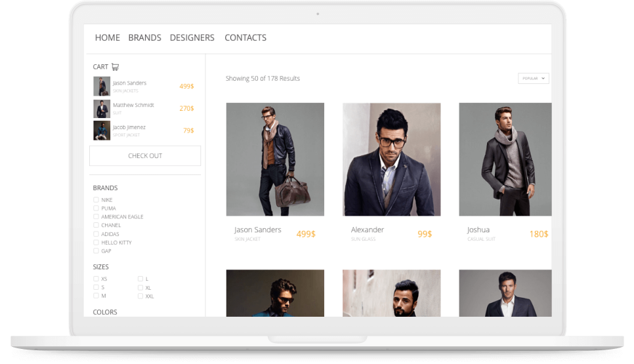Screen dimensions: 634x364
Task: Enable the XL size filter
Action: [x=140, y=288]
